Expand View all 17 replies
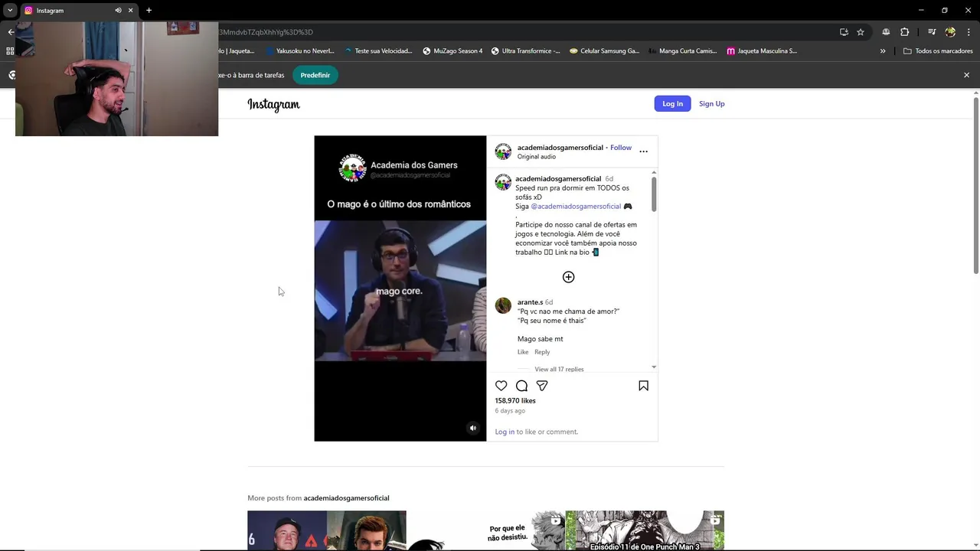Image resolution: width=980 pixels, height=551 pixels. point(559,369)
